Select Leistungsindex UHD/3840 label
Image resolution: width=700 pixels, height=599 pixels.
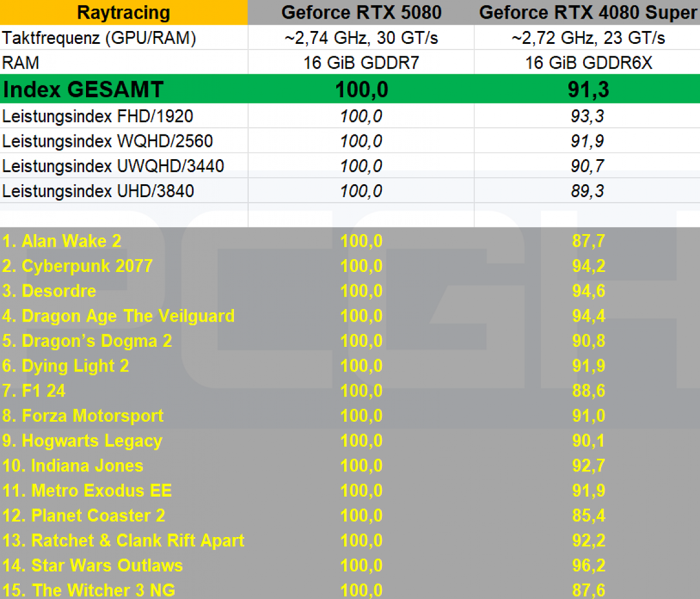coord(98,191)
